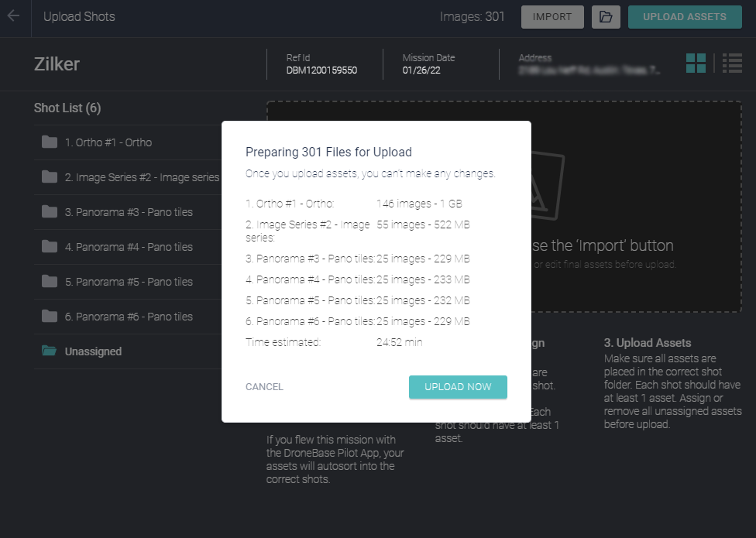This screenshot has height=538, width=756.
Task: Open the folder browse icon button
Action: point(606,17)
